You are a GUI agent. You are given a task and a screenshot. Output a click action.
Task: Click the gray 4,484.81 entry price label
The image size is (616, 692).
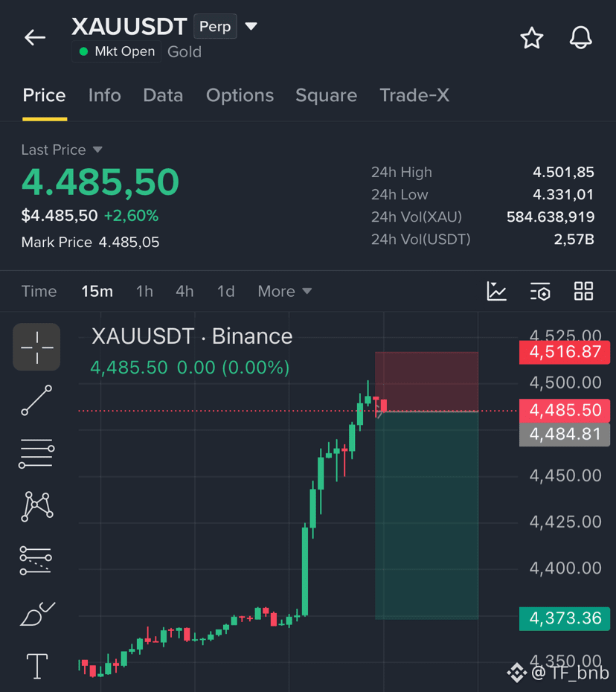point(565,435)
